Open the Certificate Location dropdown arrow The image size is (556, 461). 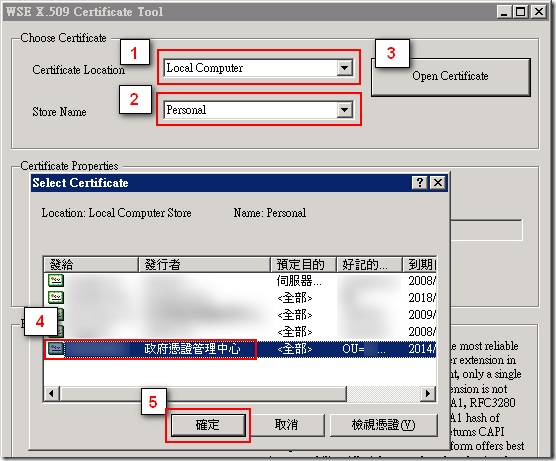[x=345, y=68]
